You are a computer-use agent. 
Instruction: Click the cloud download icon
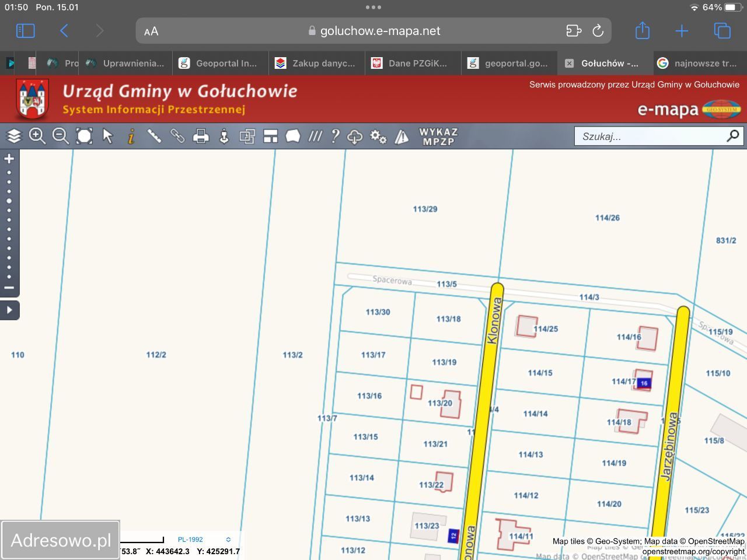[355, 136]
